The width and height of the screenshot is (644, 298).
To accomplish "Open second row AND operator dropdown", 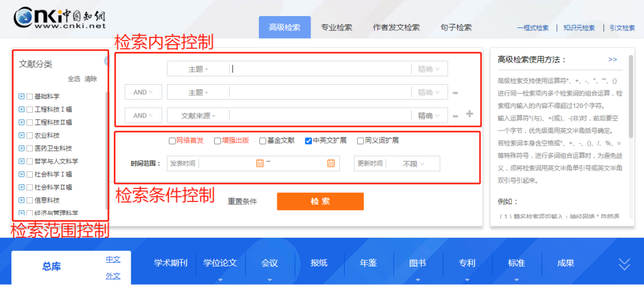I will 143,92.
